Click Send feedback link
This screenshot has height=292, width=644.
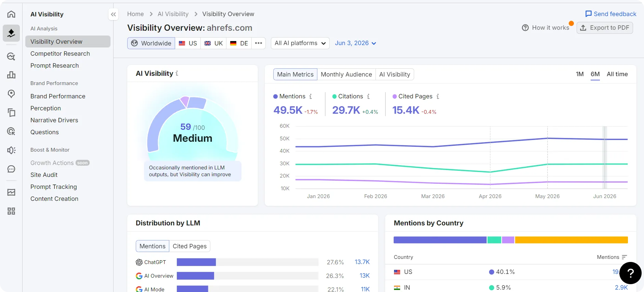click(x=611, y=14)
